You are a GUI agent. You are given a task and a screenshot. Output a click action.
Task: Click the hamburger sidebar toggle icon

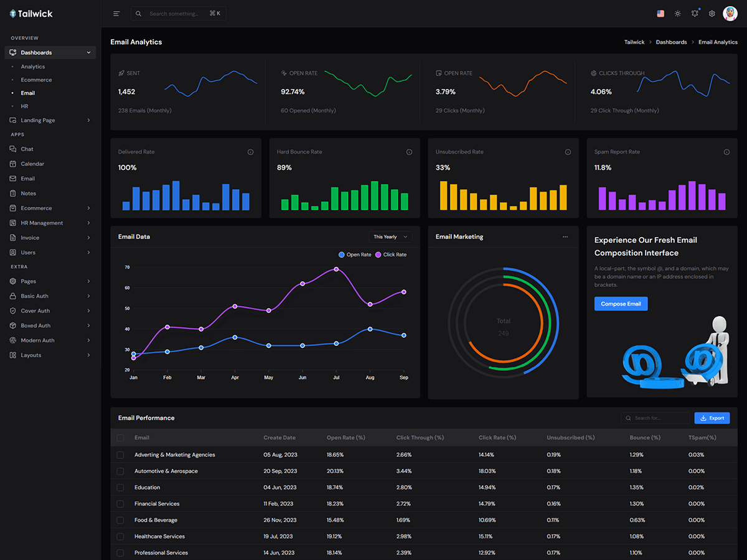(116, 14)
